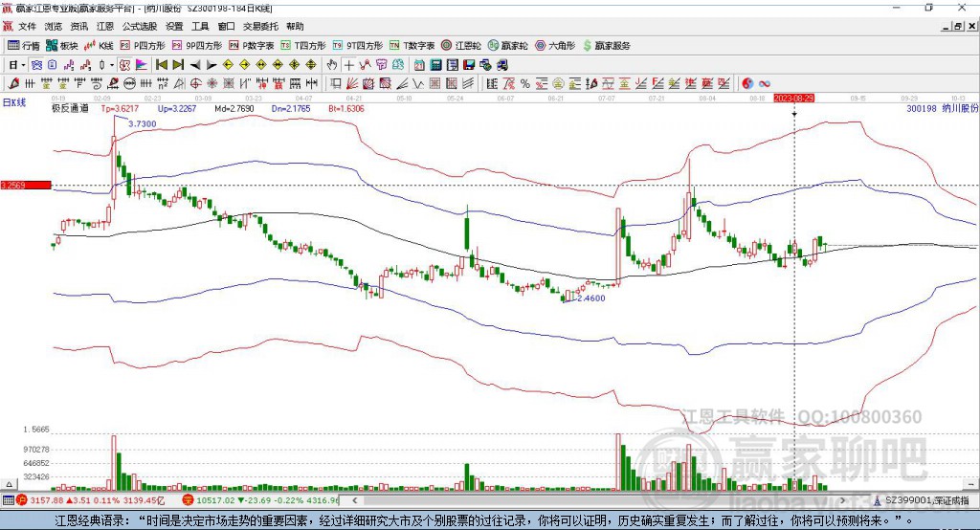Click the 极反通道 indicator label

point(70,108)
